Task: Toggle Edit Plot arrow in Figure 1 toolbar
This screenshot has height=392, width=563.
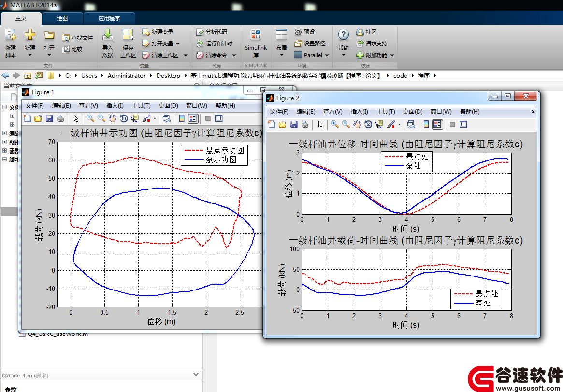Action: [76, 118]
